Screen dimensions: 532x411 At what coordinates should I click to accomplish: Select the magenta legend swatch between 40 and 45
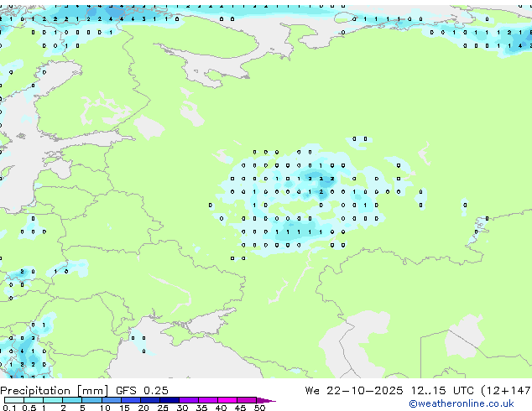click(227, 400)
